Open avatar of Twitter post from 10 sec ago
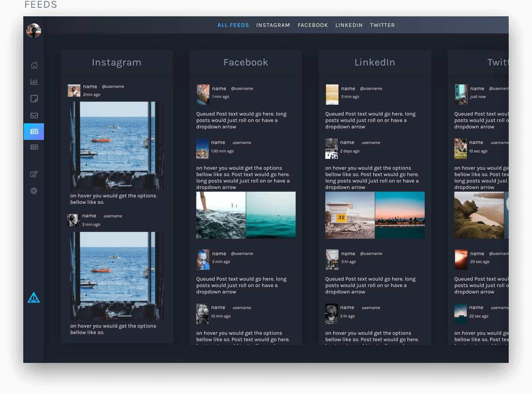 461,148
